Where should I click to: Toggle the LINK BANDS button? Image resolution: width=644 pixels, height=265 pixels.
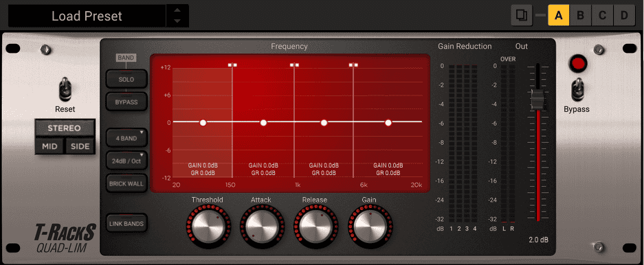click(x=126, y=224)
